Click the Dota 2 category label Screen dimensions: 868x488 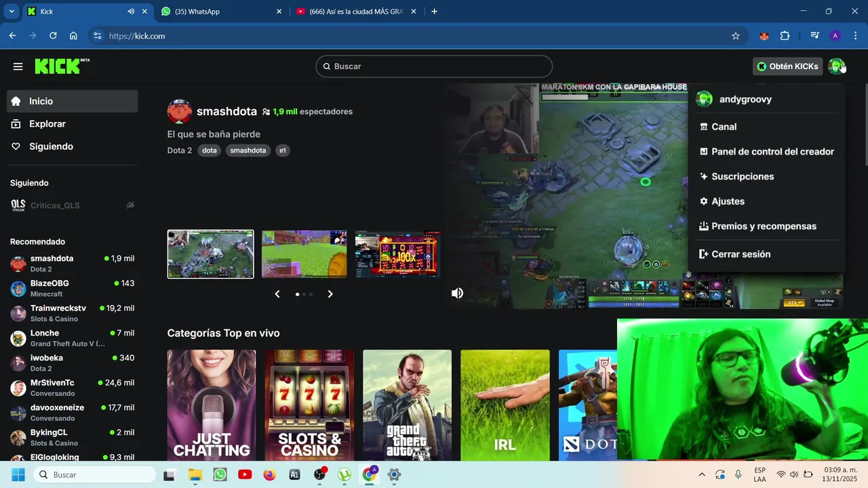[x=180, y=150]
